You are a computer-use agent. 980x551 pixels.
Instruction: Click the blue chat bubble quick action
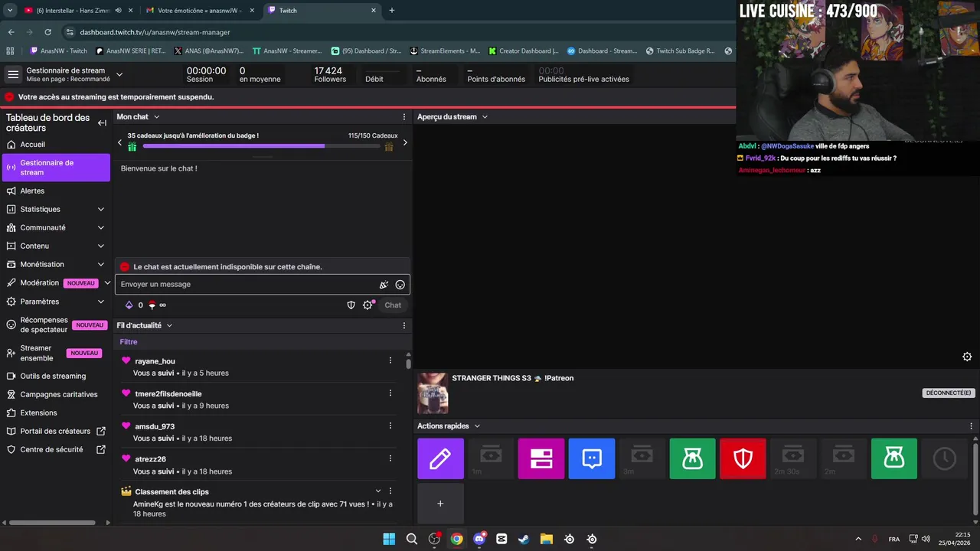[592, 458]
